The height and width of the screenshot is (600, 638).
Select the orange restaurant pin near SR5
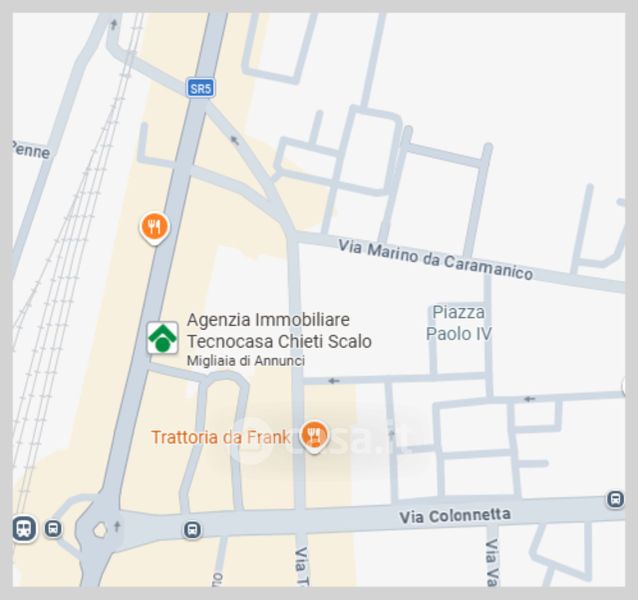[155, 229]
